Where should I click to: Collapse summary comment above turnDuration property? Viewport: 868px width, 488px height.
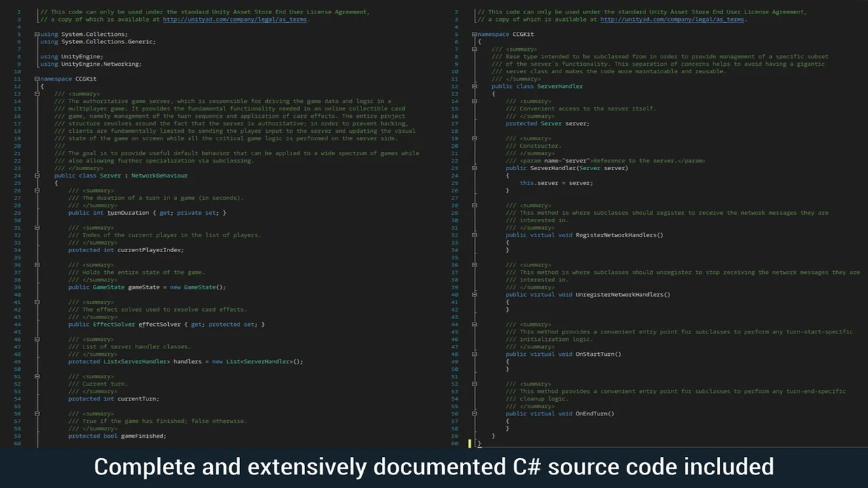(x=37, y=190)
